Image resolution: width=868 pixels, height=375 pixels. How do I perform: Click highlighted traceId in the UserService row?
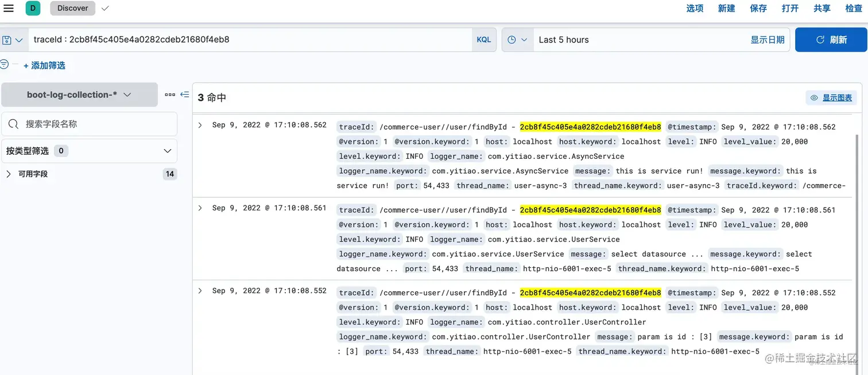click(x=590, y=210)
